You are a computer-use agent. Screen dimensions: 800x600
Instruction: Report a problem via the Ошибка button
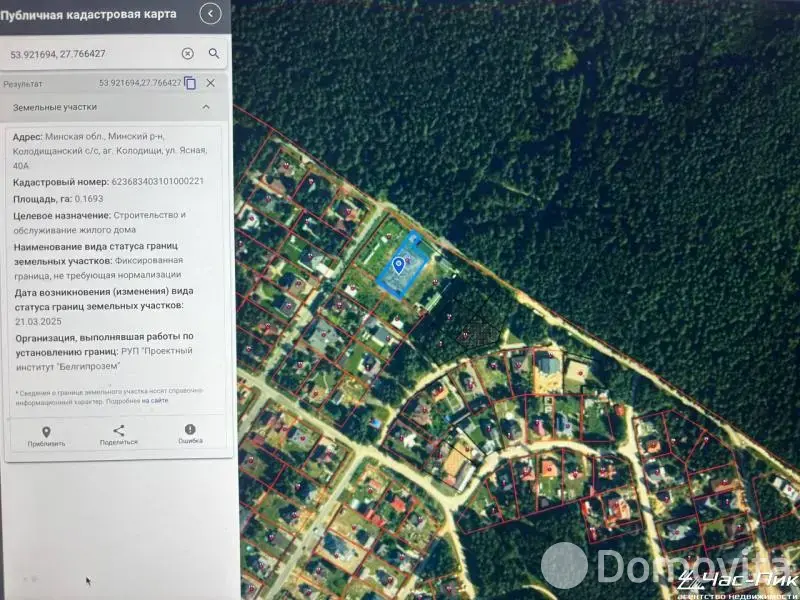pyautogui.click(x=190, y=434)
